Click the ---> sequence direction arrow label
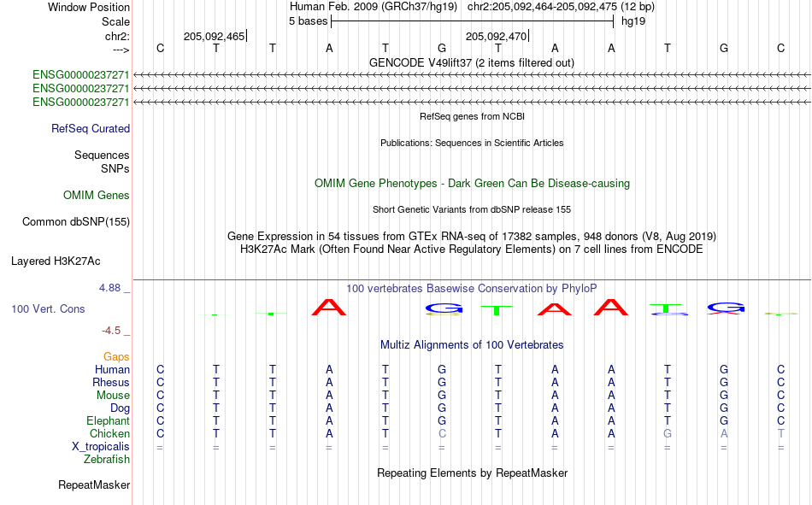This screenshot has height=505, width=812. coord(121,50)
